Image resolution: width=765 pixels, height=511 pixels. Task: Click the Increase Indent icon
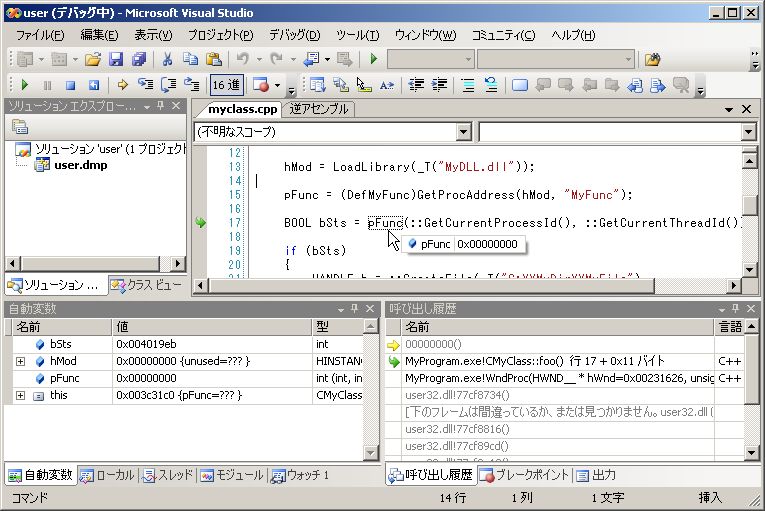[440, 85]
